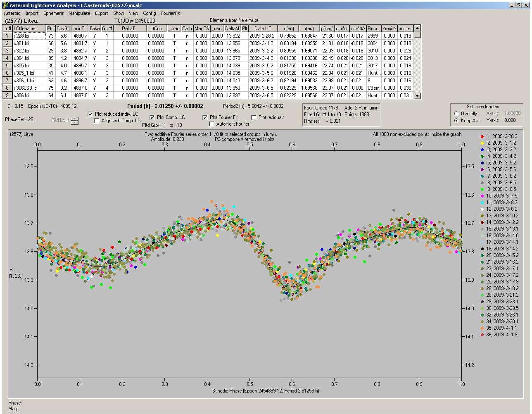Image resolution: width=532 pixels, height=414 pixels.
Task: Click the Epoch (JD-T0)= 4899.12 text
Action: tap(52, 106)
